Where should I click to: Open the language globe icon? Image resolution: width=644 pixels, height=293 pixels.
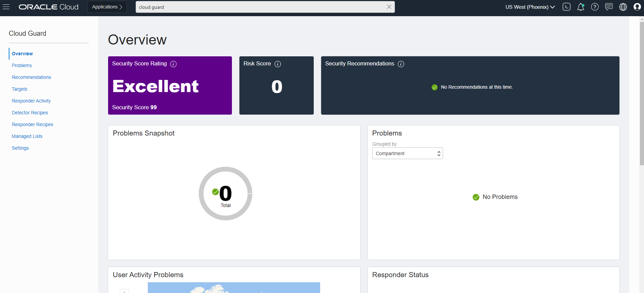[x=623, y=7]
